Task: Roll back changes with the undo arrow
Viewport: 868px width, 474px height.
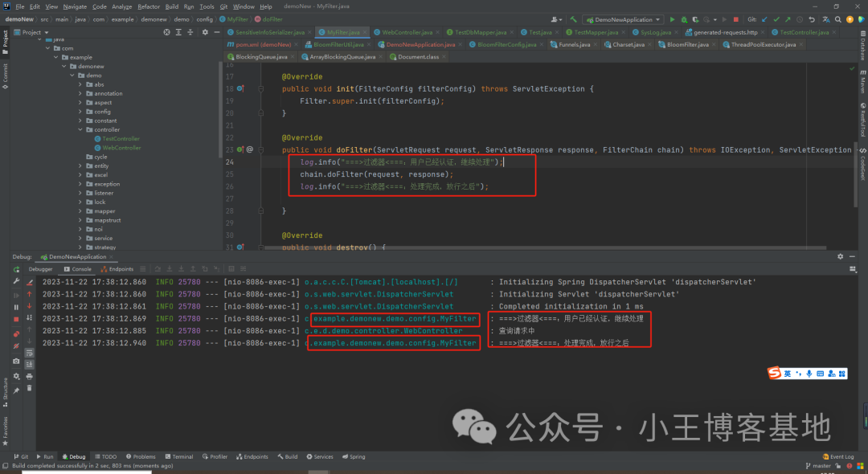Action: (x=812, y=19)
